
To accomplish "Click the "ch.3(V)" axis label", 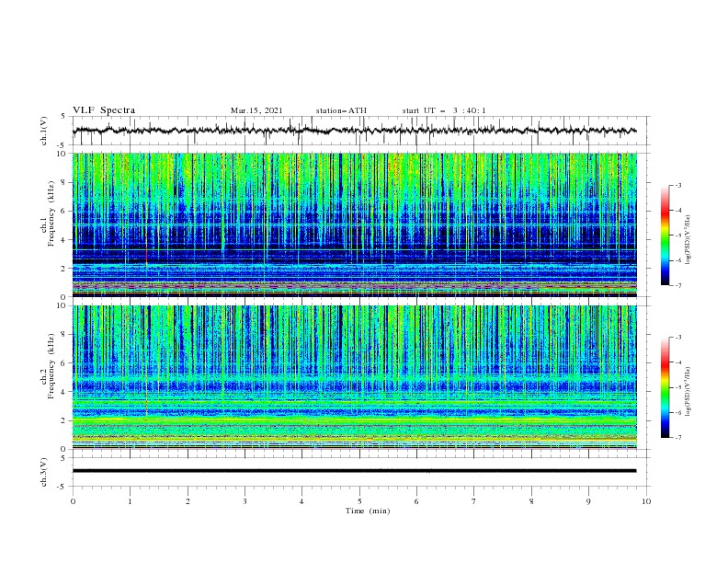I will click(x=44, y=472).
